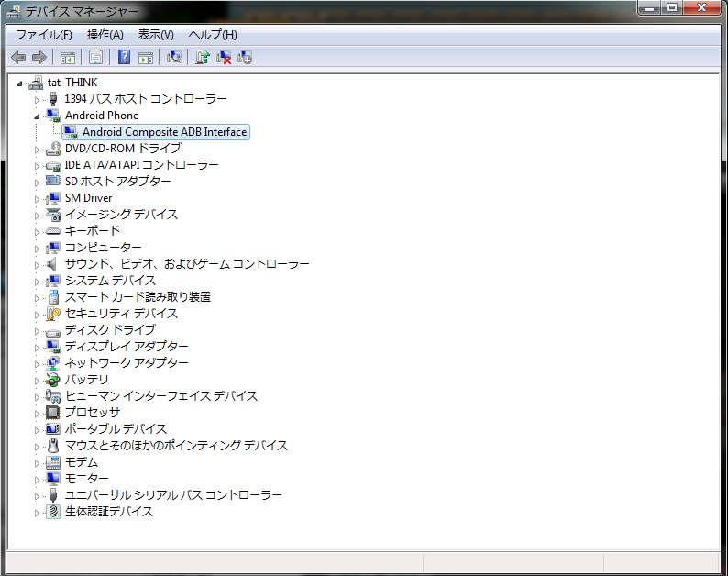This screenshot has height=576, width=728.
Task: Click the Android Phone category label
Action: tap(102, 116)
